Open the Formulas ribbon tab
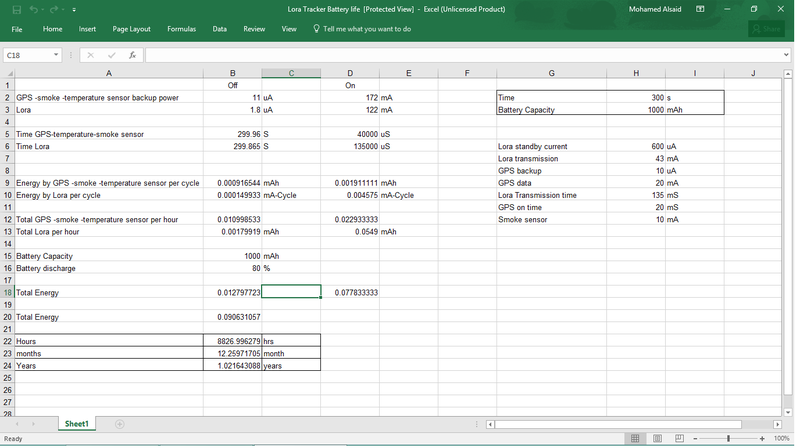 [x=181, y=29]
